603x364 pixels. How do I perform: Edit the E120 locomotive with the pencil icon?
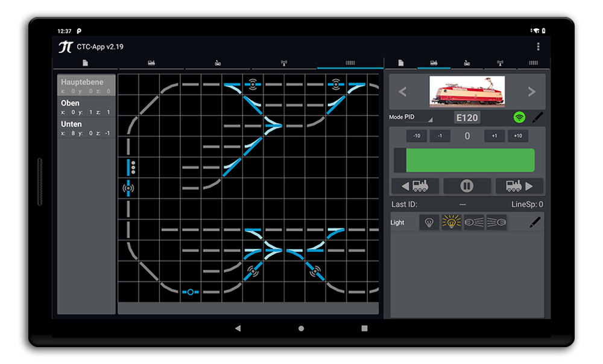point(538,118)
